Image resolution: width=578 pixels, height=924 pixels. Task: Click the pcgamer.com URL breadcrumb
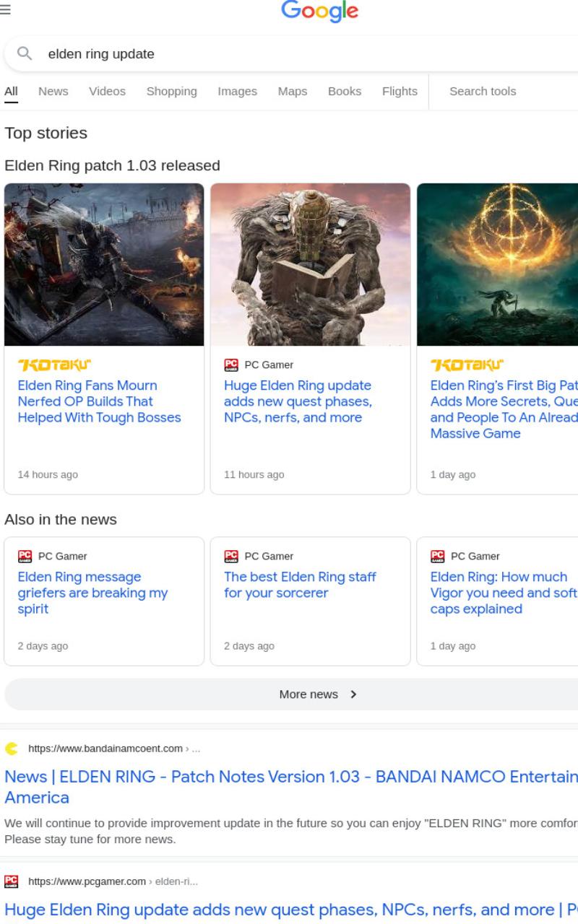tap(113, 881)
